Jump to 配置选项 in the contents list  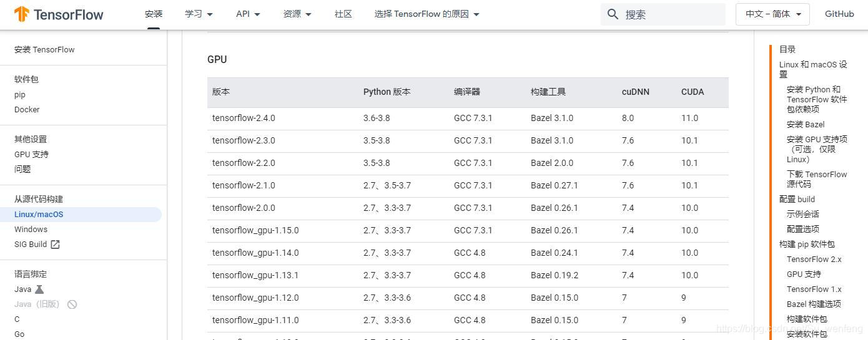click(x=803, y=230)
